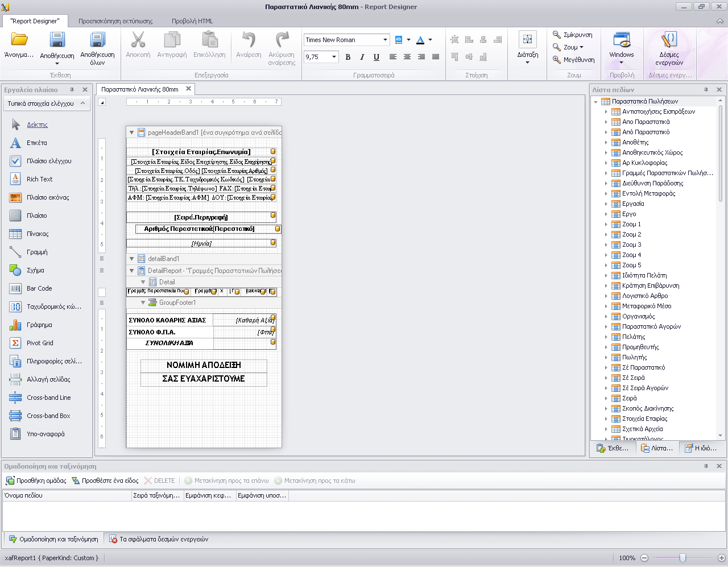
Task: Toggle underline formatting
Action: (x=376, y=57)
